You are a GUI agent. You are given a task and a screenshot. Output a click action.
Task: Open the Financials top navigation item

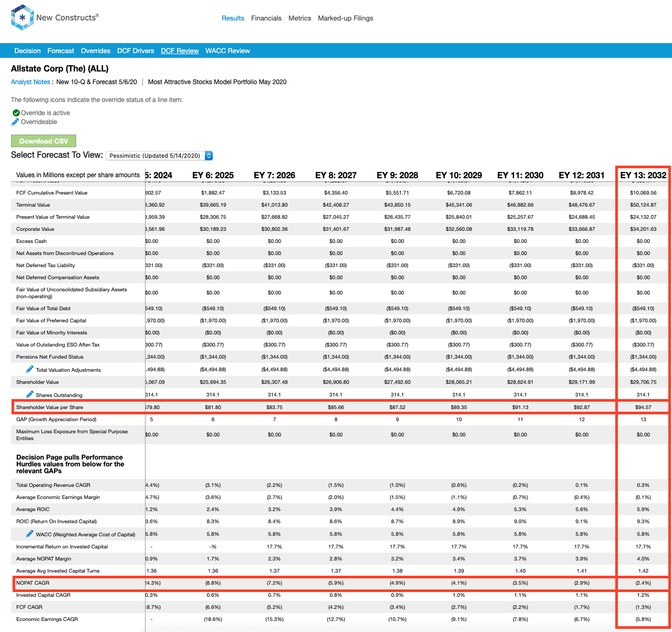point(266,18)
